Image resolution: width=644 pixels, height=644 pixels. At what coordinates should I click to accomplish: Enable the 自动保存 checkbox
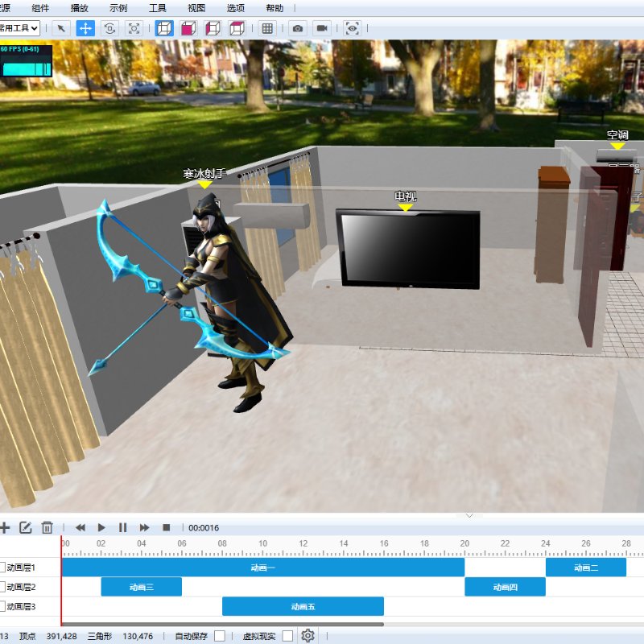[x=220, y=636]
